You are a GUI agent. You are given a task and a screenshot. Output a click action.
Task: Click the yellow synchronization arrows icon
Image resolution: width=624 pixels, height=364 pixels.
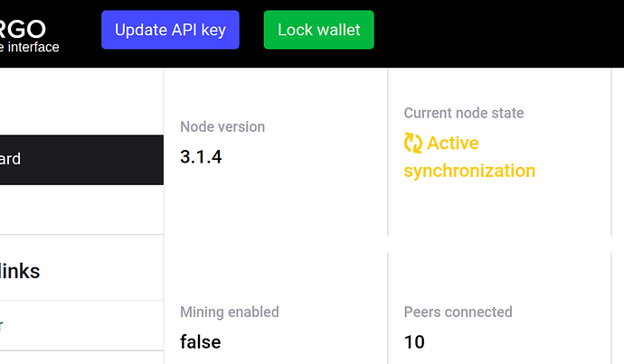coord(413,143)
